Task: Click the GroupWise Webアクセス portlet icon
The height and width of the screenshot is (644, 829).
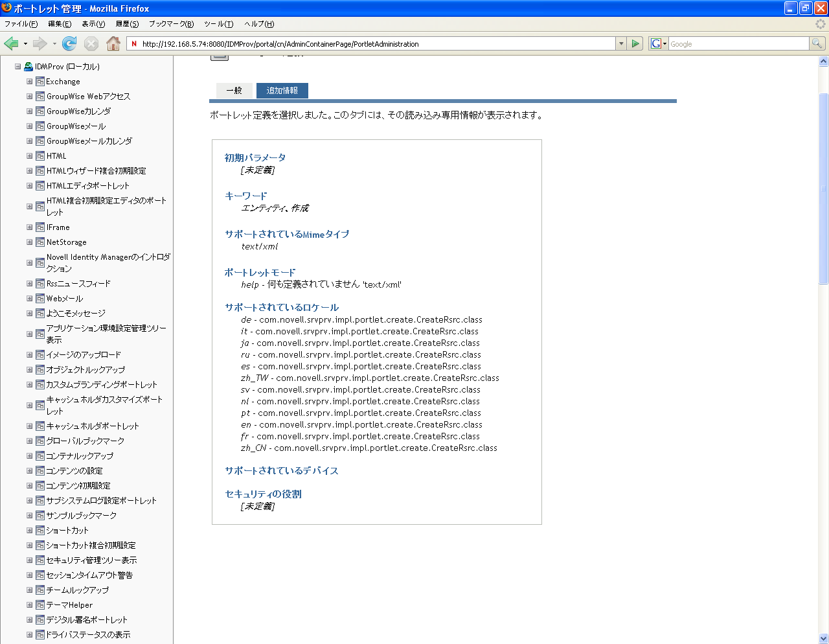Action: tap(40, 97)
